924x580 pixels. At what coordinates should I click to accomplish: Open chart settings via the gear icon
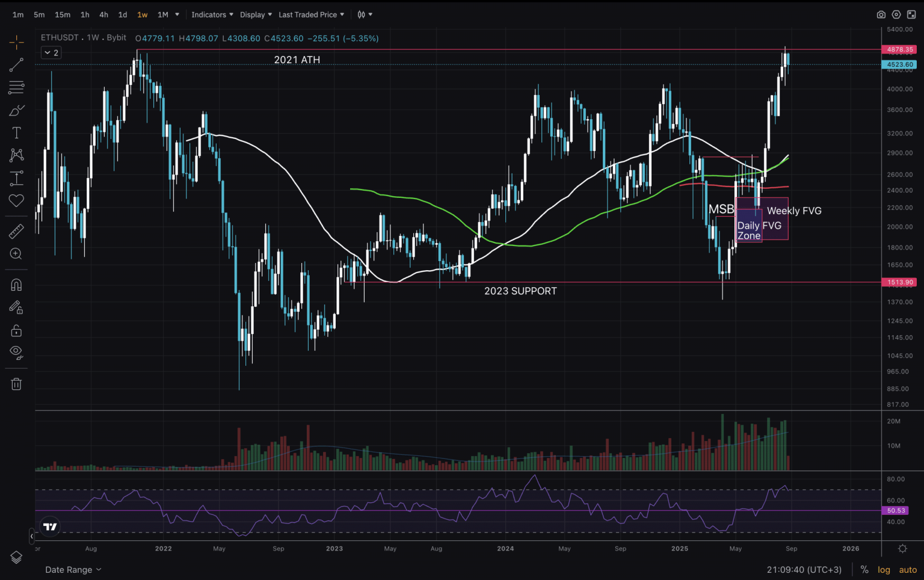[x=896, y=14]
